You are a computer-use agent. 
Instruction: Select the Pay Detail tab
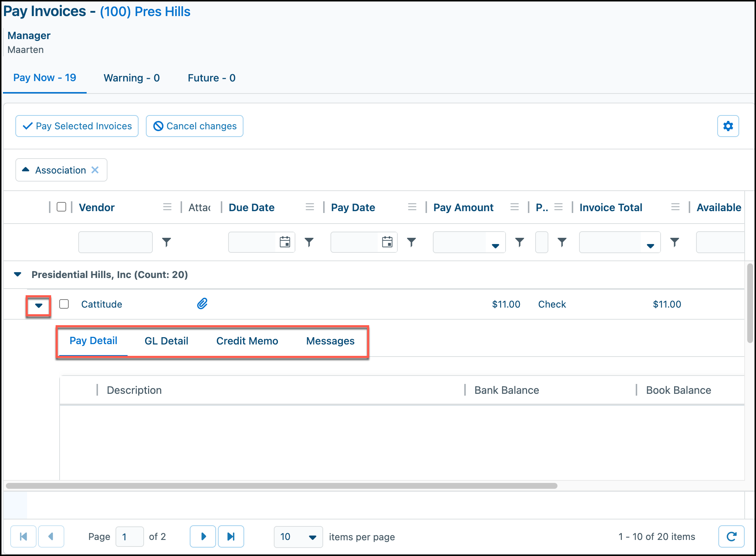point(93,341)
